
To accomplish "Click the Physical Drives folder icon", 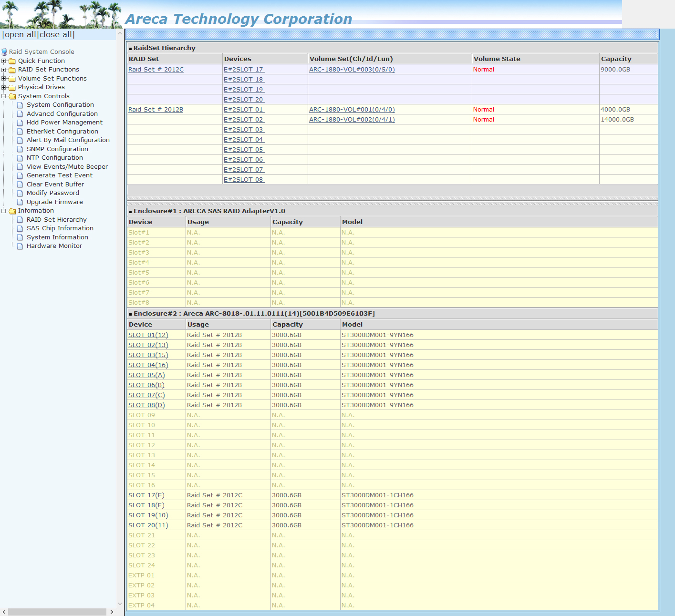I will tap(12, 87).
